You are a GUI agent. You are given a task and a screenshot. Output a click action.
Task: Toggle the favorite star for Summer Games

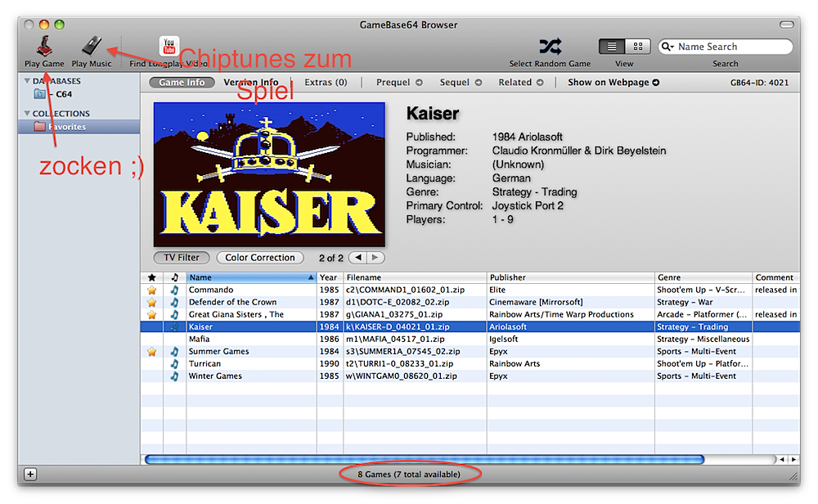152,352
